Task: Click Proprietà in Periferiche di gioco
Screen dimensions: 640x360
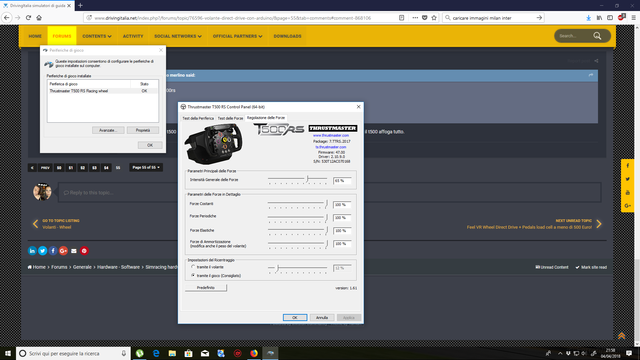Action: tap(143, 130)
